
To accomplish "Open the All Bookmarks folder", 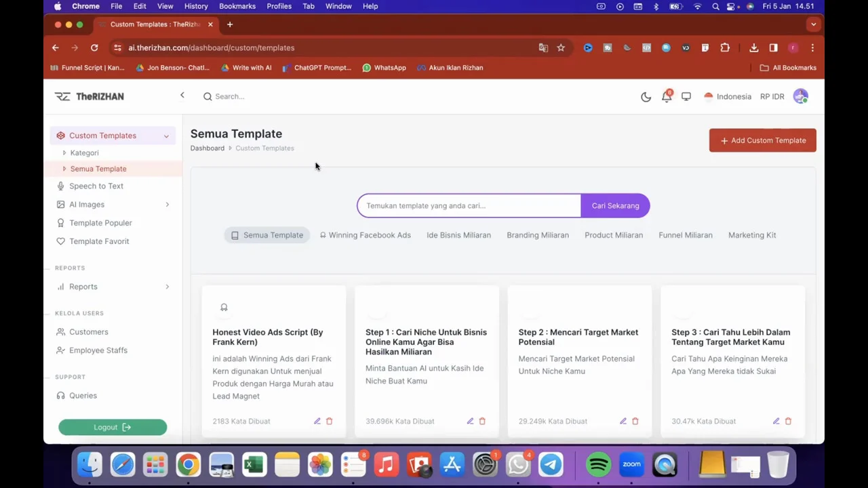I will coord(788,68).
